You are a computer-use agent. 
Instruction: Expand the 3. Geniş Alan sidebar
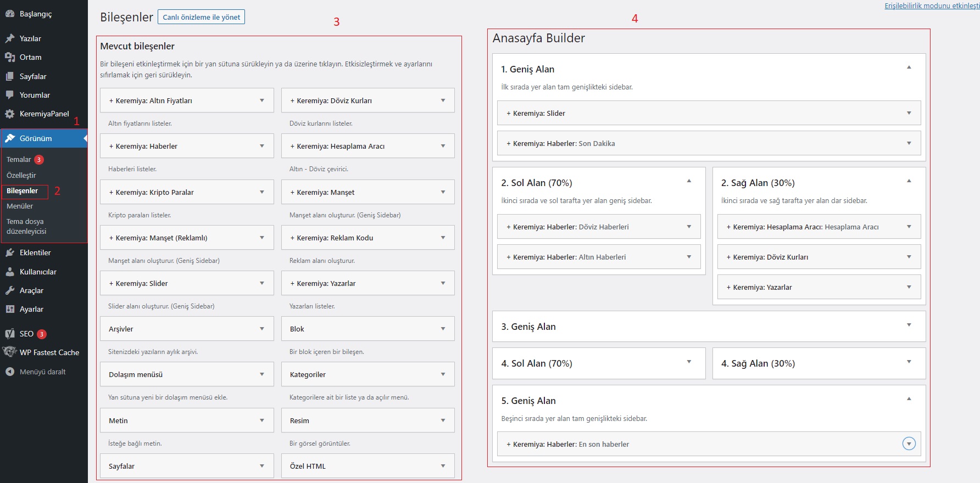[x=909, y=325]
